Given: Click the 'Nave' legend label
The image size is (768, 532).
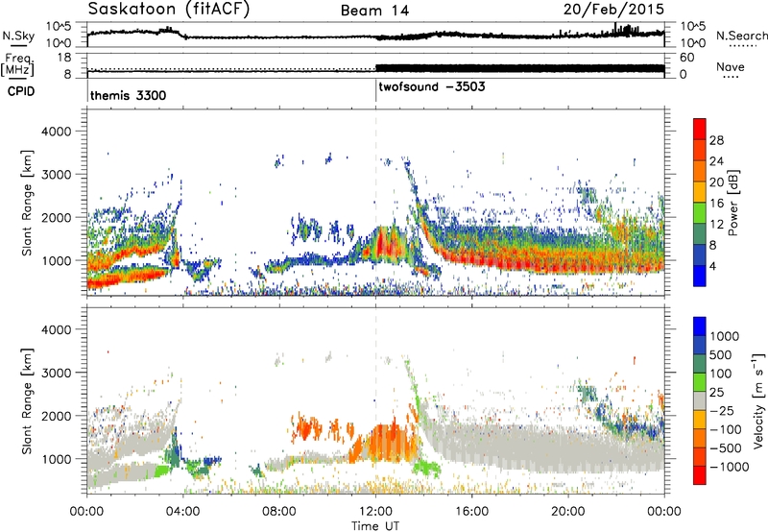Looking at the screenshot, I should [731, 66].
